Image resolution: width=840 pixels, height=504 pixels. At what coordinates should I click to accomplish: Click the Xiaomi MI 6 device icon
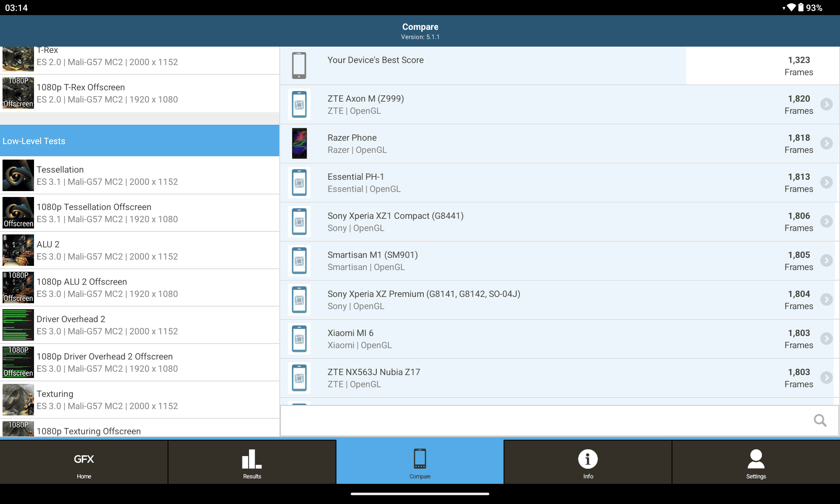coord(299,339)
